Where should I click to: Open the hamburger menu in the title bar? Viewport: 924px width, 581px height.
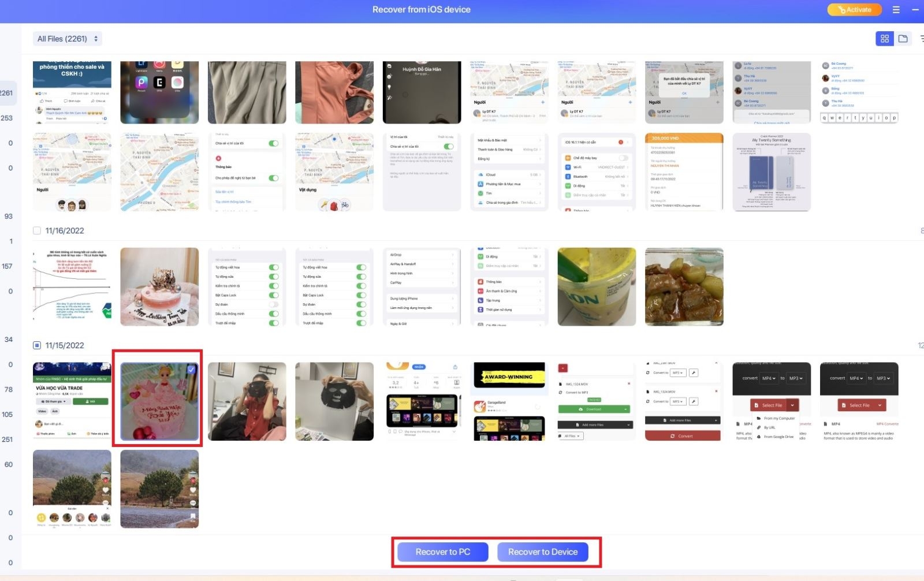[896, 10]
